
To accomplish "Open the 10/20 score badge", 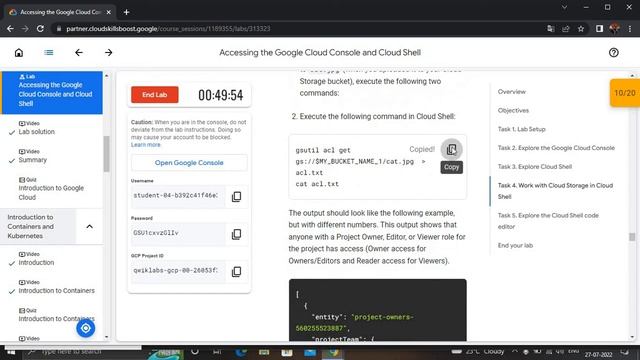I will (x=625, y=93).
